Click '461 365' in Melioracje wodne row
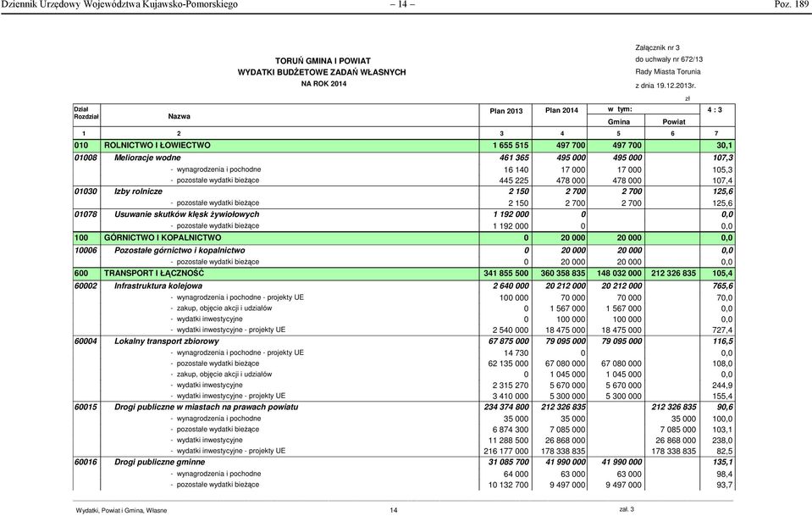This screenshot has height=516, width=812. pyautogui.click(x=514, y=158)
